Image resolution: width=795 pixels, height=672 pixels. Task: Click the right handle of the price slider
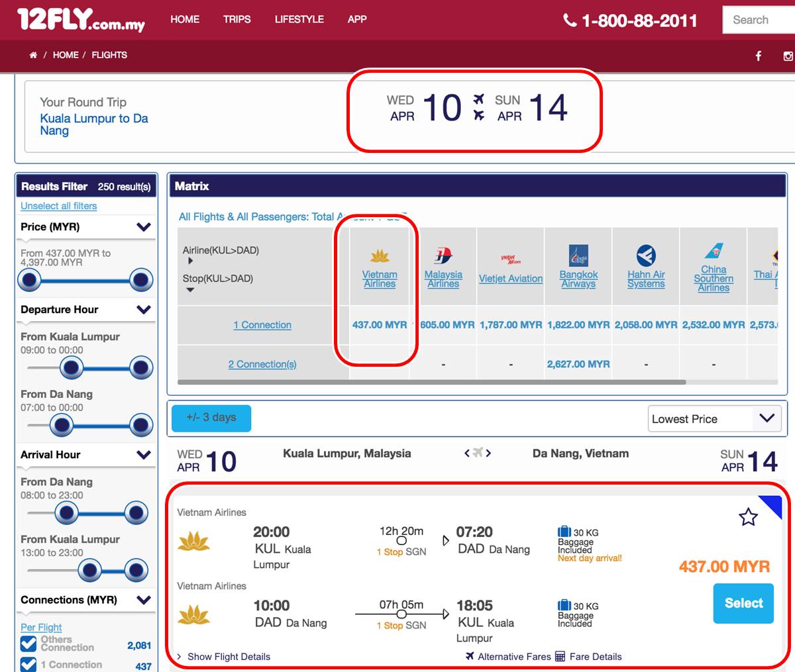pyautogui.click(x=141, y=281)
